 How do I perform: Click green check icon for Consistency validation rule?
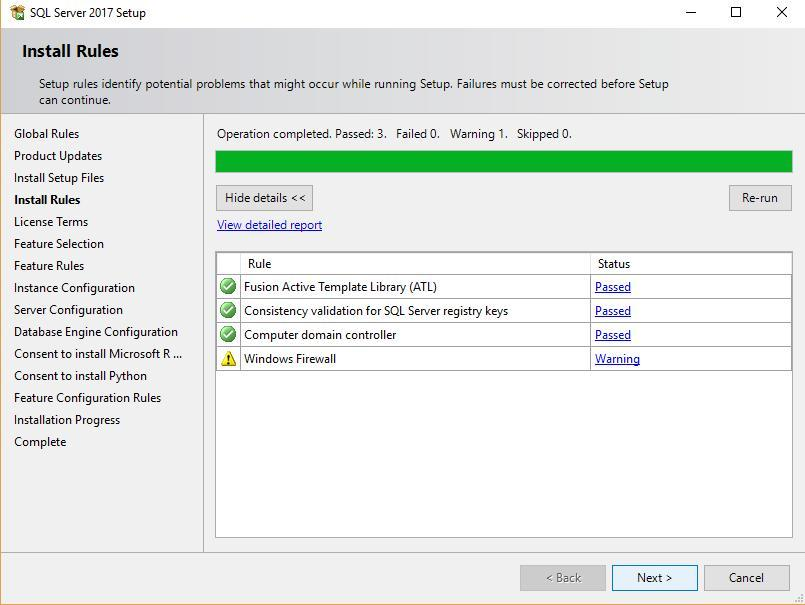(x=228, y=310)
